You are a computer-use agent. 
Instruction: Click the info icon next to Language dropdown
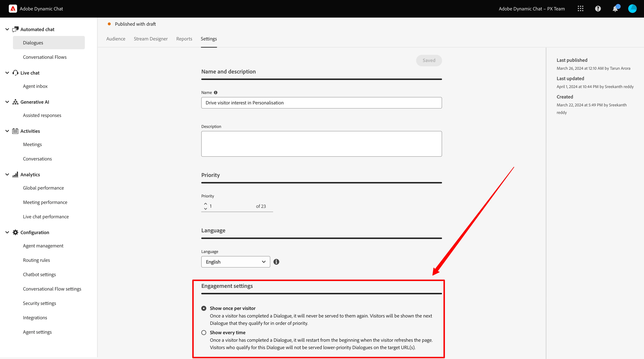[276, 262]
